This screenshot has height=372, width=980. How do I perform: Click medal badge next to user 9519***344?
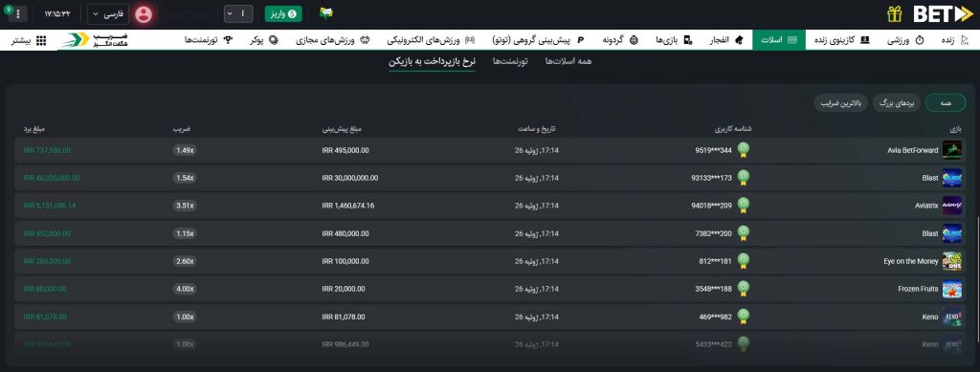[x=743, y=150]
